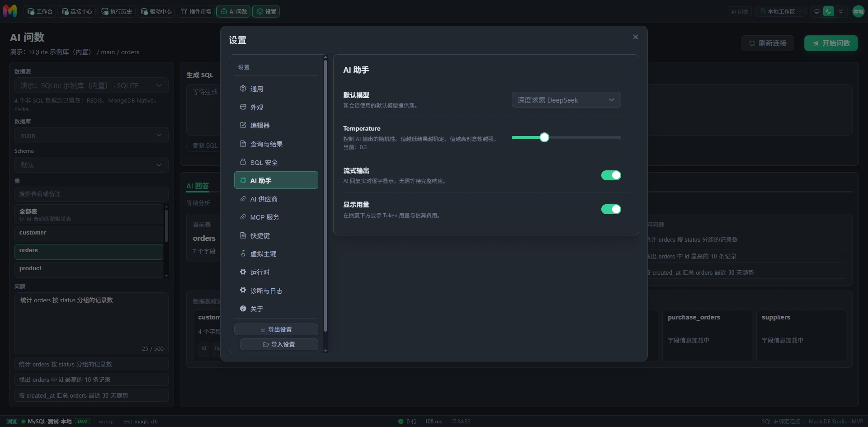Open 通用 settings section
Screen dimensions: 868x427
(x=276, y=89)
